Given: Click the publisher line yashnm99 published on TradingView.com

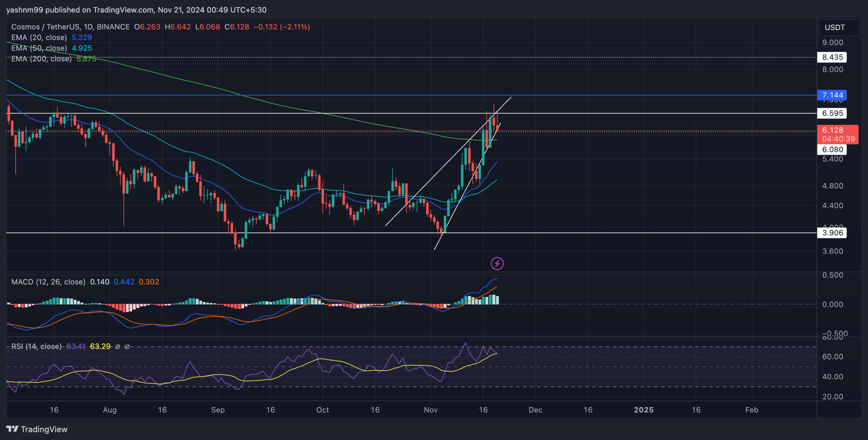Looking at the screenshot, I should 136,10.
